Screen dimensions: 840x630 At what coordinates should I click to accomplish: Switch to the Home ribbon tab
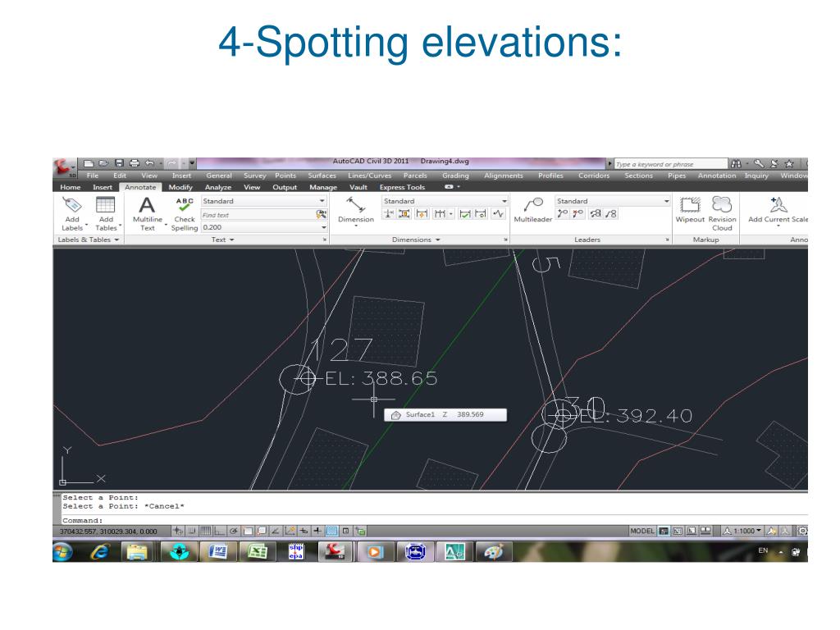tap(71, 187)
